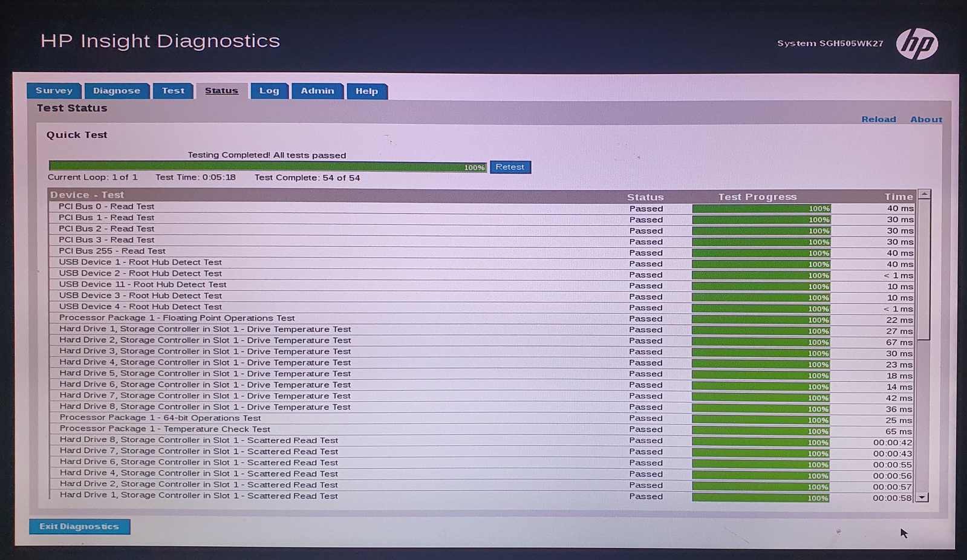Switch to the Admin tab
This screenshot has height=560, width=967.
coord(317,91)
